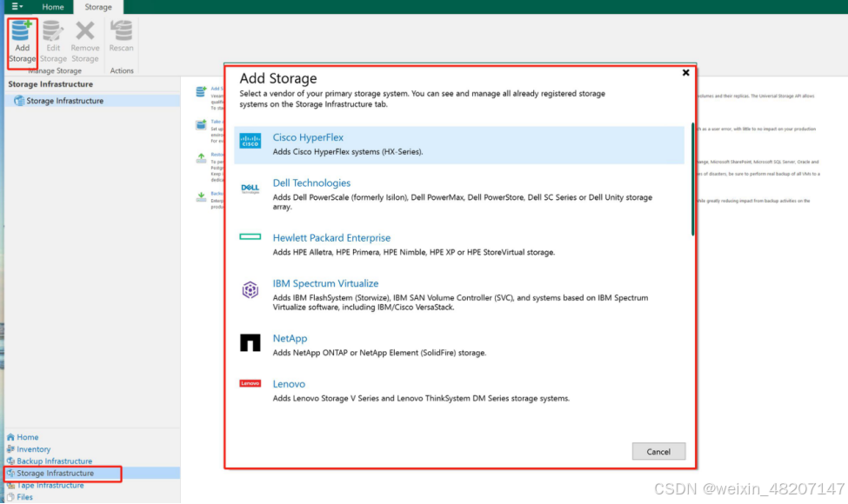This screenshot has width=848, height=504.
Task: Open the Backup Infrastructure navigation view
Action: [54, 461]
